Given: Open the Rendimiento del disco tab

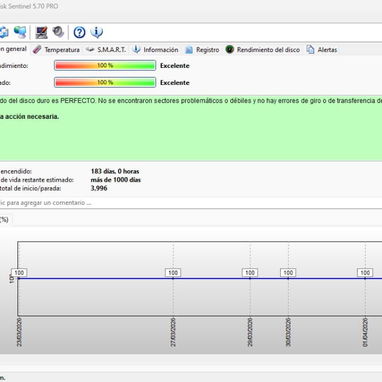Looking at the screenshot, I should pyautogui.click(x=268, y=50).
